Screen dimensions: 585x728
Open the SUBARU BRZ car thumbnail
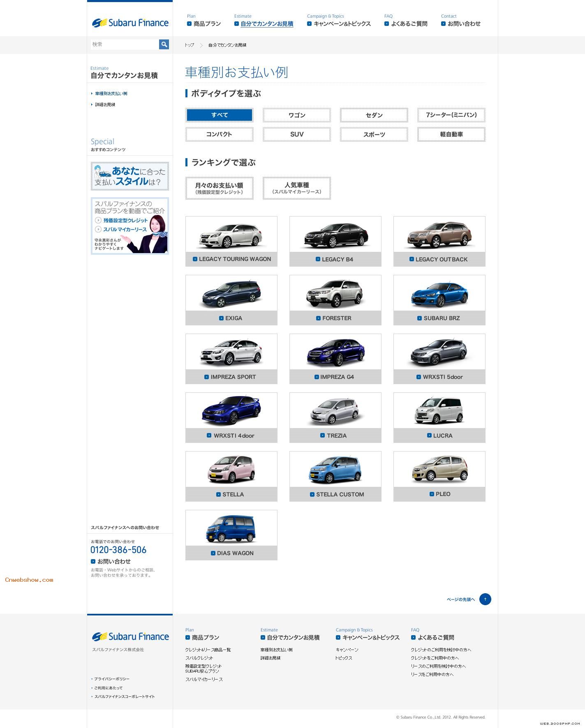click(x=439, y=300)
